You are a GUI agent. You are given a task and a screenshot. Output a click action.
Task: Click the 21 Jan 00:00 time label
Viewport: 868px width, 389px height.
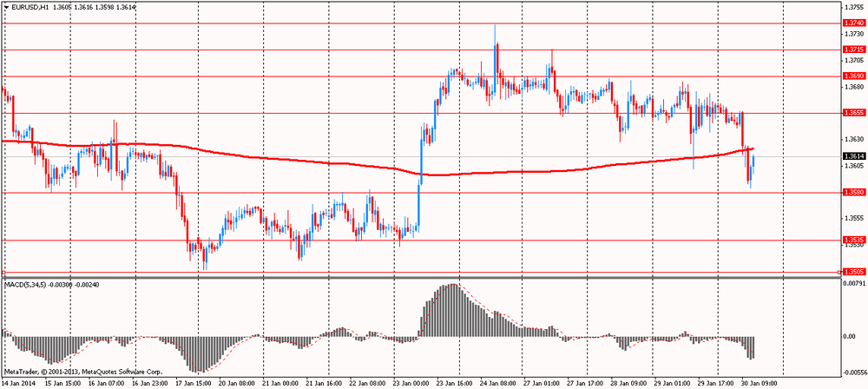click(x=280, y=383)
